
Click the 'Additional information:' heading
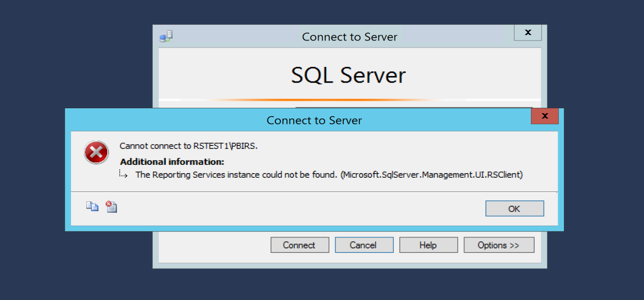172,162
